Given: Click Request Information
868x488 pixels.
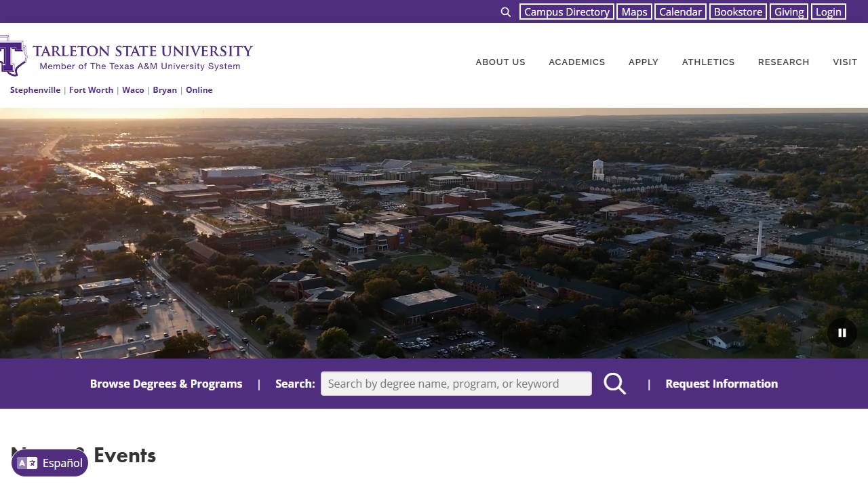Looking at the screenshot, I should point(722,384).
